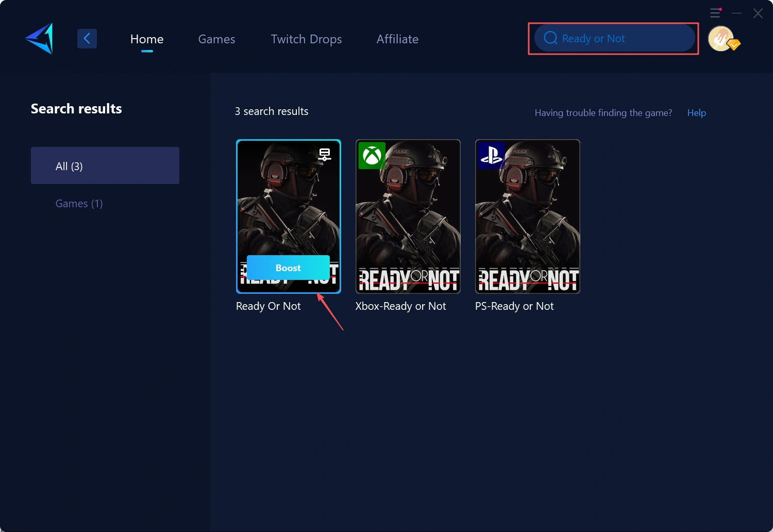Viewport: 773px width, 532px height.
Task: Click the 'Search results' heading
Action: pos(76,109)
